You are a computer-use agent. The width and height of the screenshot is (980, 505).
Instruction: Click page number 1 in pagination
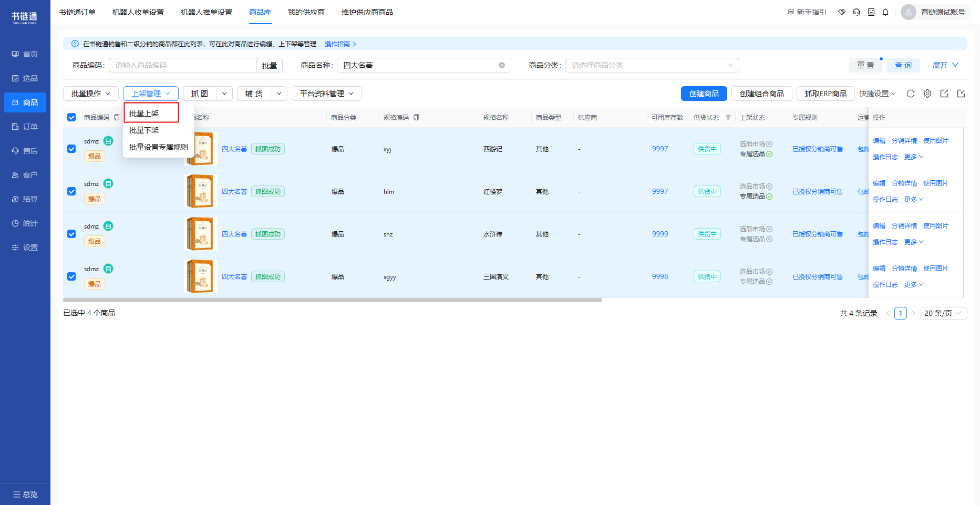(x=901, y=313)
